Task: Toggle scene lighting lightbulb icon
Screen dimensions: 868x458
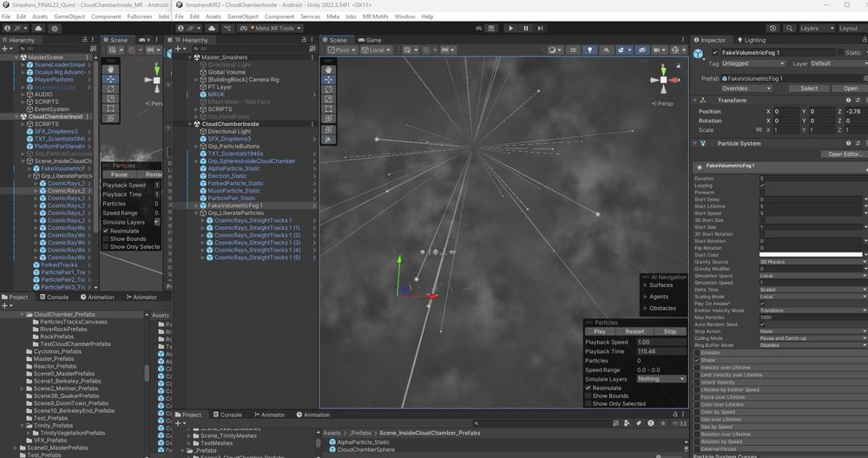Action: 589,50
